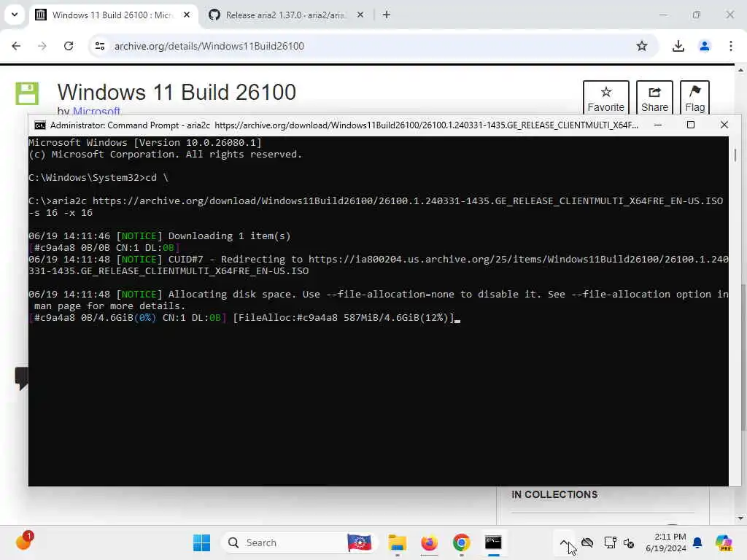Open a new Chrome tab

(x=387, y=15)
